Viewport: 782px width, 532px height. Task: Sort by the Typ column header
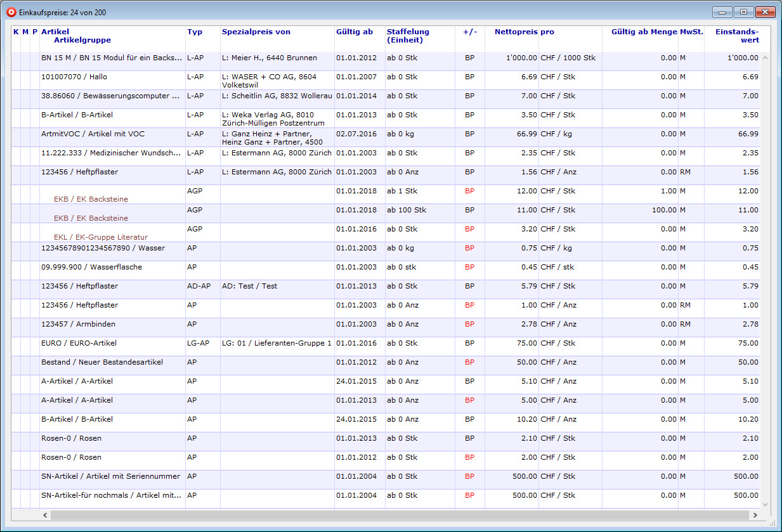coord(194,32)
